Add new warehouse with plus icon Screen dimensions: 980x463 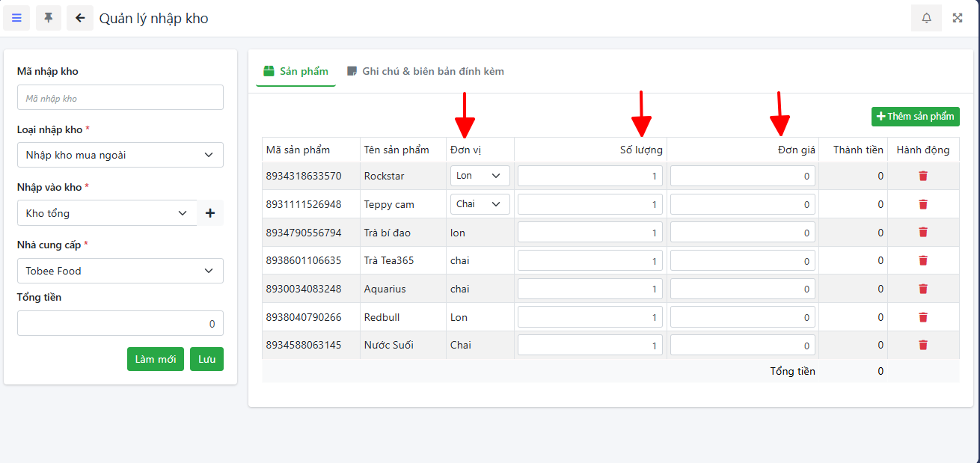coord(210,213)
